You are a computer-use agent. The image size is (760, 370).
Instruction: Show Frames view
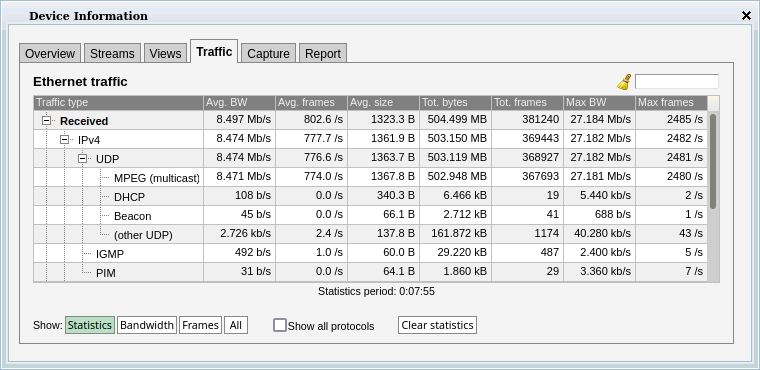[x=201, y=325]
